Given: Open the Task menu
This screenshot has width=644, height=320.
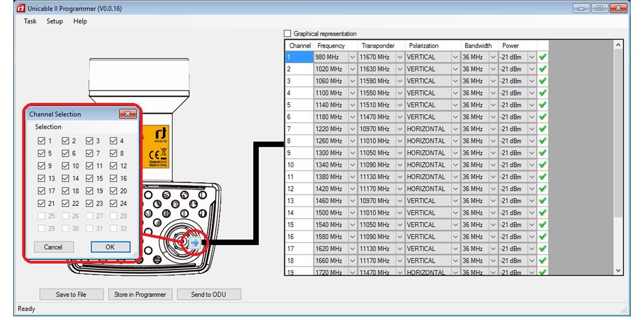Looking at the screenshot, I should tap(30, 21).
